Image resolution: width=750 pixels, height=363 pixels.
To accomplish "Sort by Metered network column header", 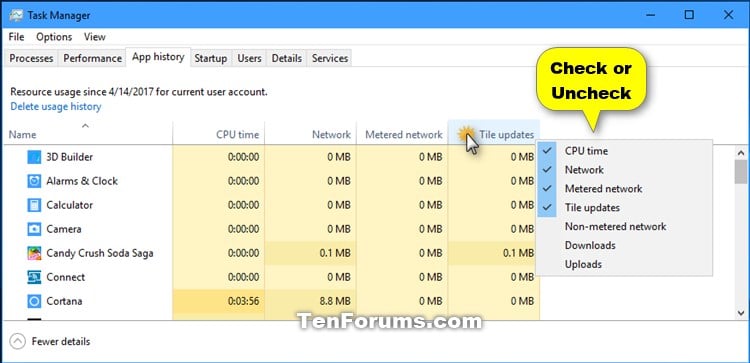I will [x=402, y=132].
